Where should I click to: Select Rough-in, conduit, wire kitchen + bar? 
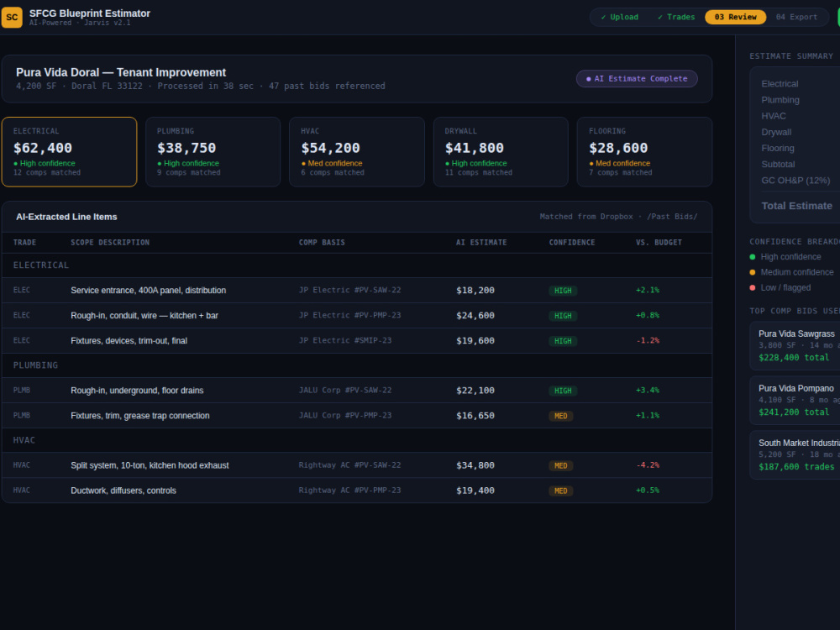coord(357,316)
